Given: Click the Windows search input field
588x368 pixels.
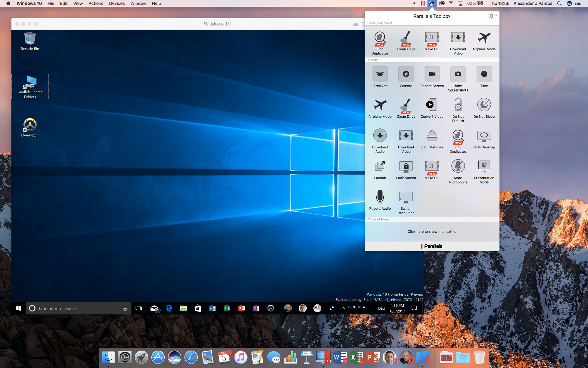Looking at the screenshot, I should pos(79,308).
